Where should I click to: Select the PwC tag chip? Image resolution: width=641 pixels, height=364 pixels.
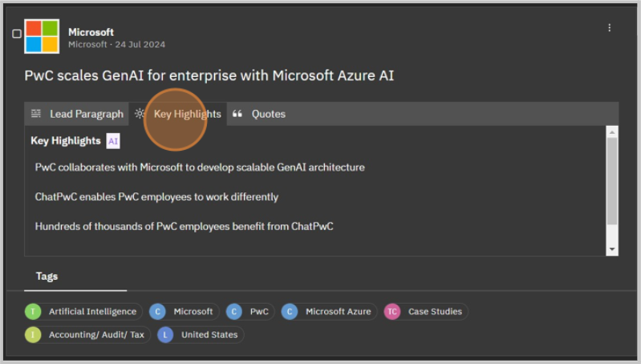pos(250,311)
